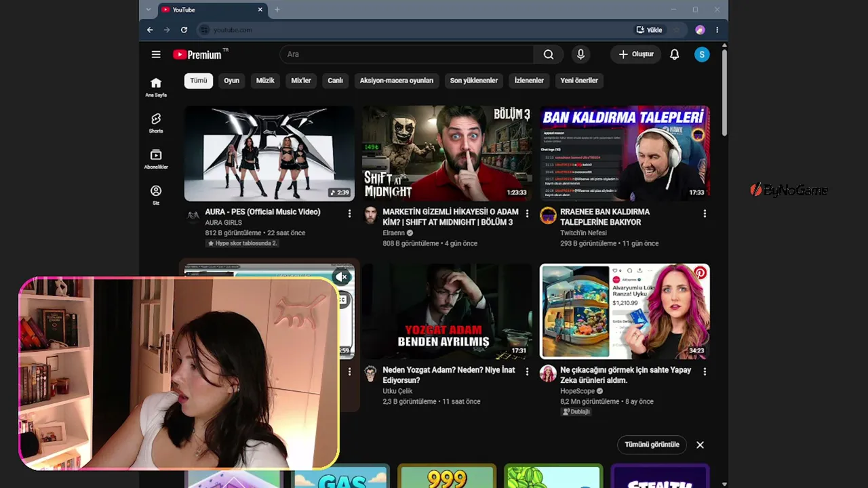
Task: Open options for RRAENEE ban video
Action: (x=705, y=213)
